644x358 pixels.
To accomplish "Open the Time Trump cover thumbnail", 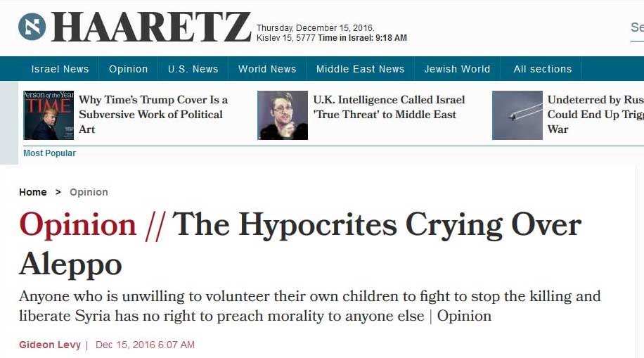I will pos(49,115).
